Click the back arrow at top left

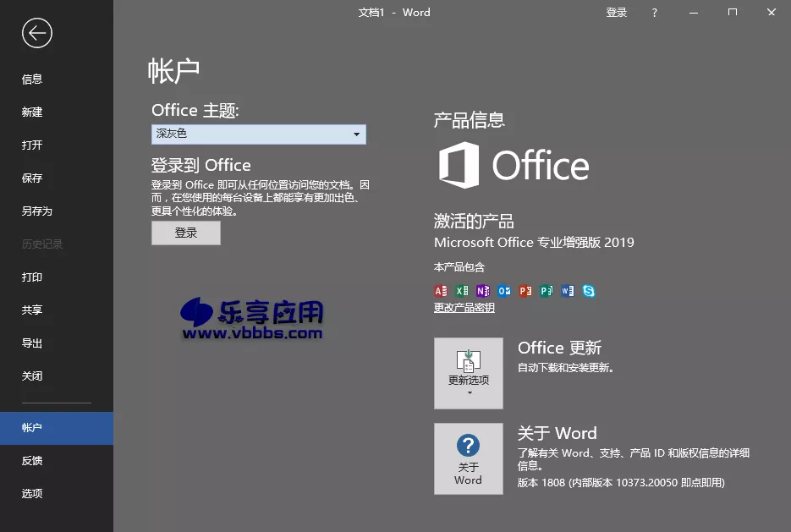click(35, 33)
